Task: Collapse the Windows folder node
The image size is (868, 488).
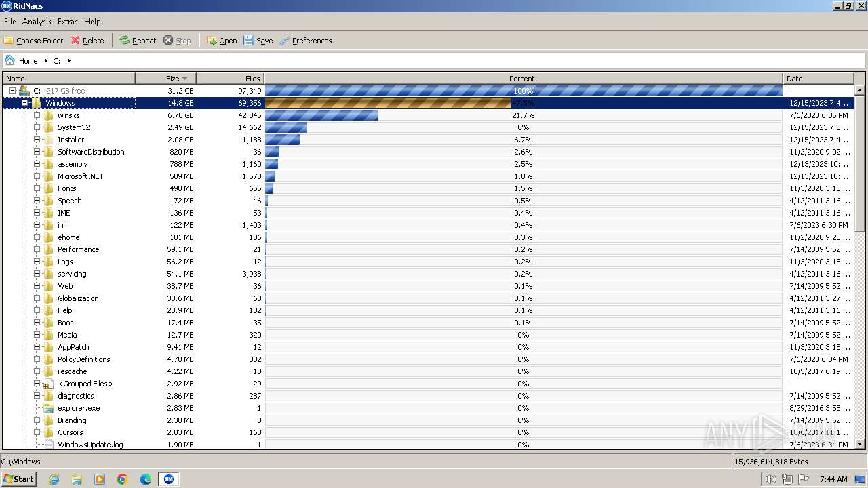Action: click(24, 103)
